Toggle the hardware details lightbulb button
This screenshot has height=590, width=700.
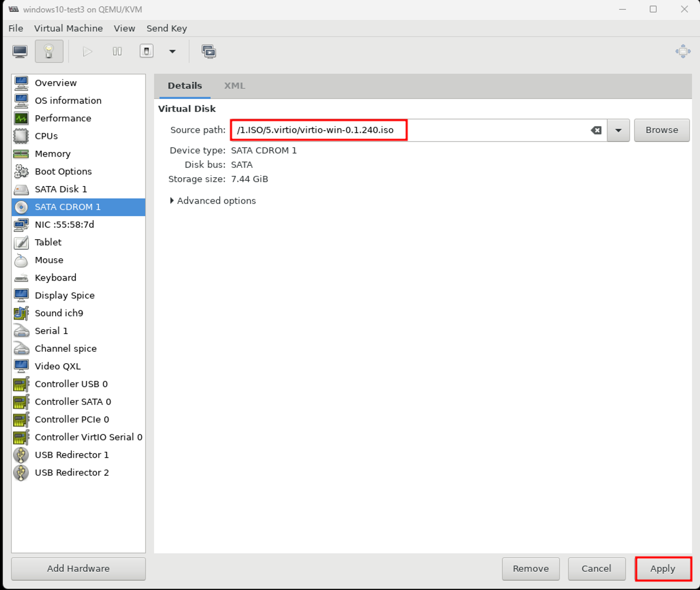pos(49,51)
